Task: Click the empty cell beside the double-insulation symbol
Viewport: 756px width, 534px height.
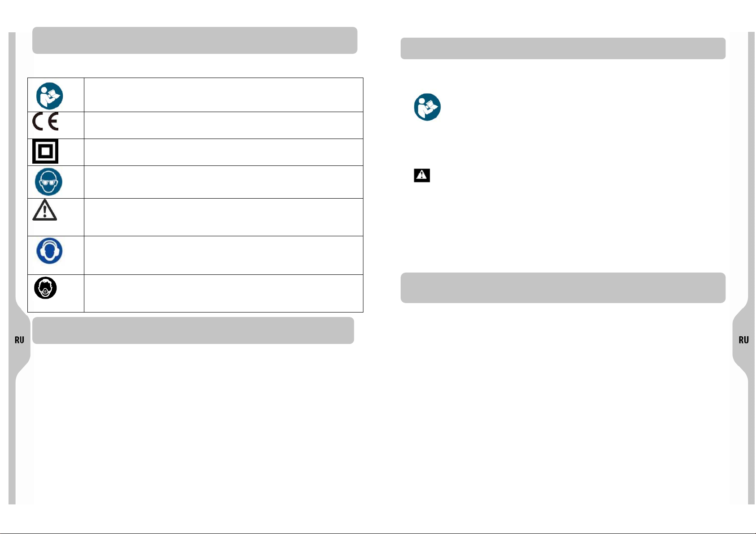Action: (223, 152)
